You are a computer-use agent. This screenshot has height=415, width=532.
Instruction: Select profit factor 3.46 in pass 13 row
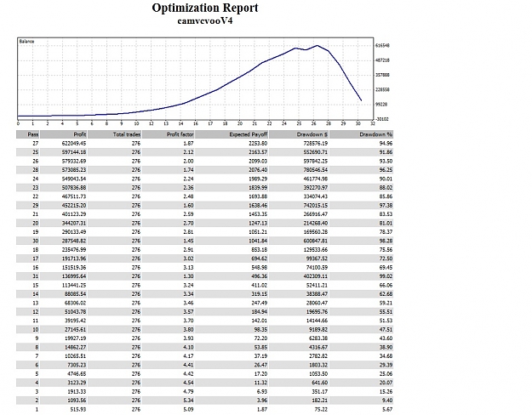pos(188,303)
